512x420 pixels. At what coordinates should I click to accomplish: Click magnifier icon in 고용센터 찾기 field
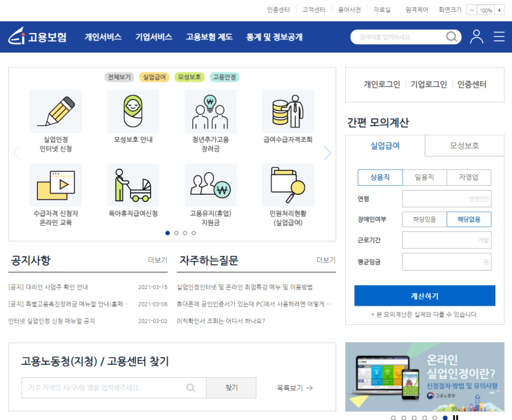tap(191, 388)
